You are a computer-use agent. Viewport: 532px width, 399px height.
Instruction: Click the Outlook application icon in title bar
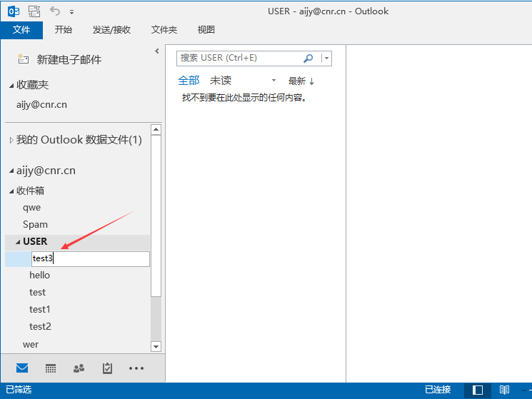coord(14,11)
